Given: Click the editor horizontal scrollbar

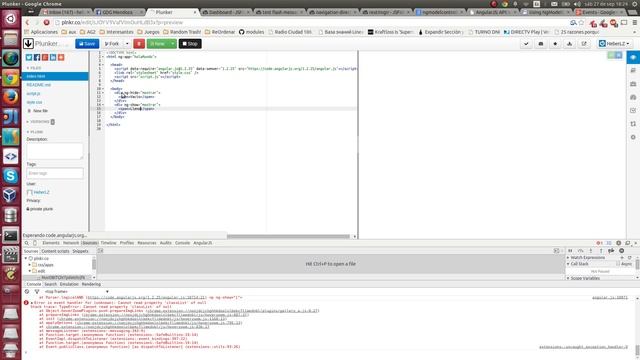Looking at the screenshot, I should pyautogui.click(x=288, y=236).
